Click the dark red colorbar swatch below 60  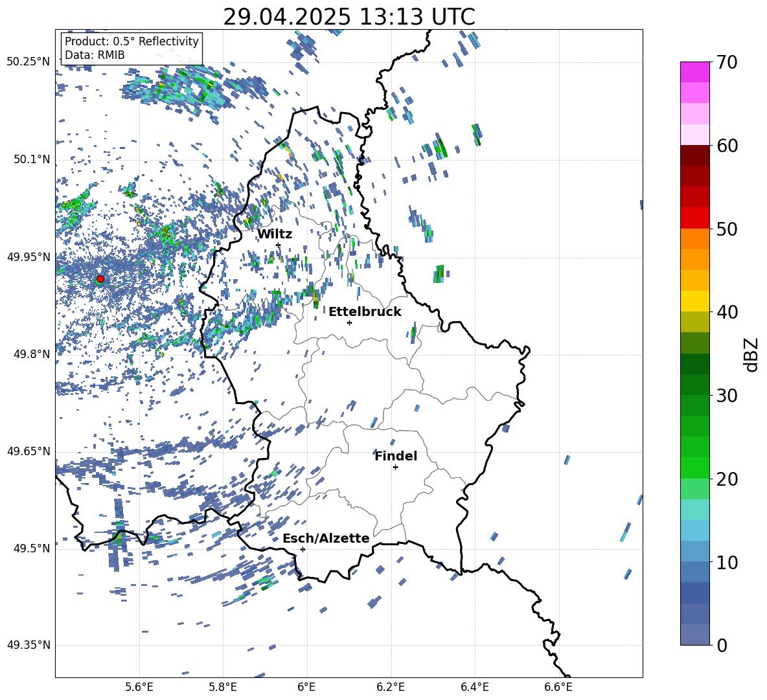(694, 155)
